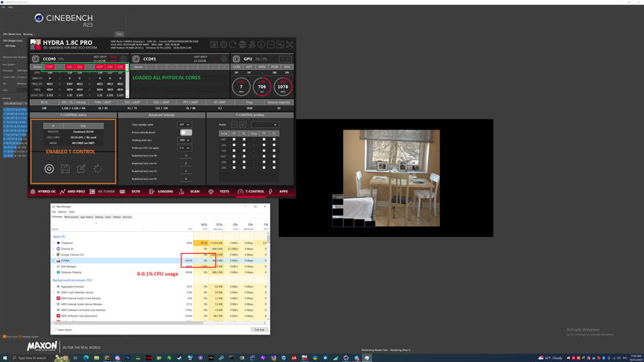644x362 pixels.
Task: Open File Explorer from taskbar
Action: coord(96,358)
